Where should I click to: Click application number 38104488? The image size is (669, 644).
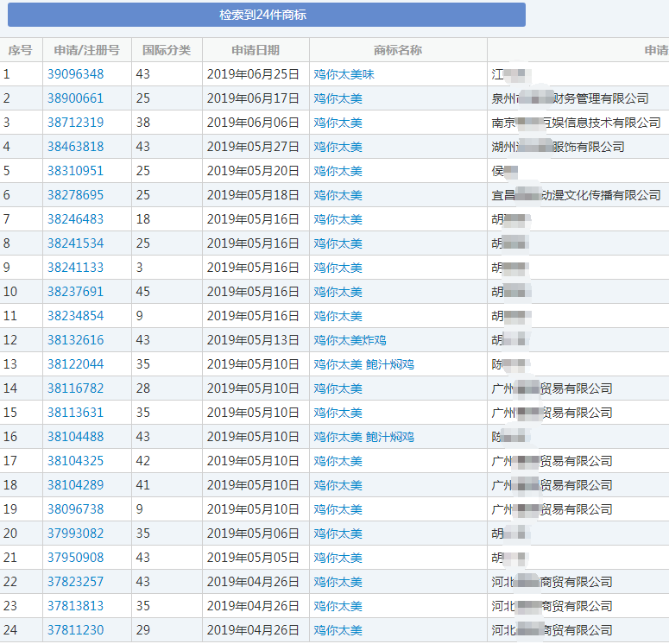[75, 437]
